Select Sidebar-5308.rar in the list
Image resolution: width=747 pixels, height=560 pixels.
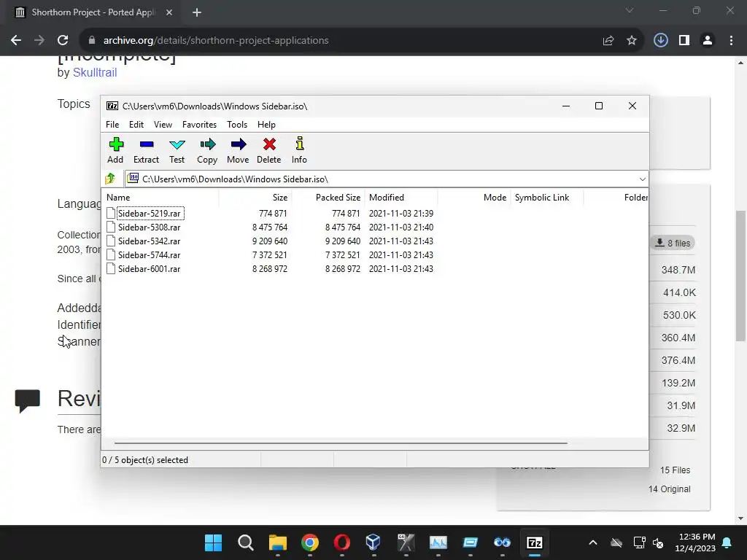pyautogui.click(x=149, y=227)
